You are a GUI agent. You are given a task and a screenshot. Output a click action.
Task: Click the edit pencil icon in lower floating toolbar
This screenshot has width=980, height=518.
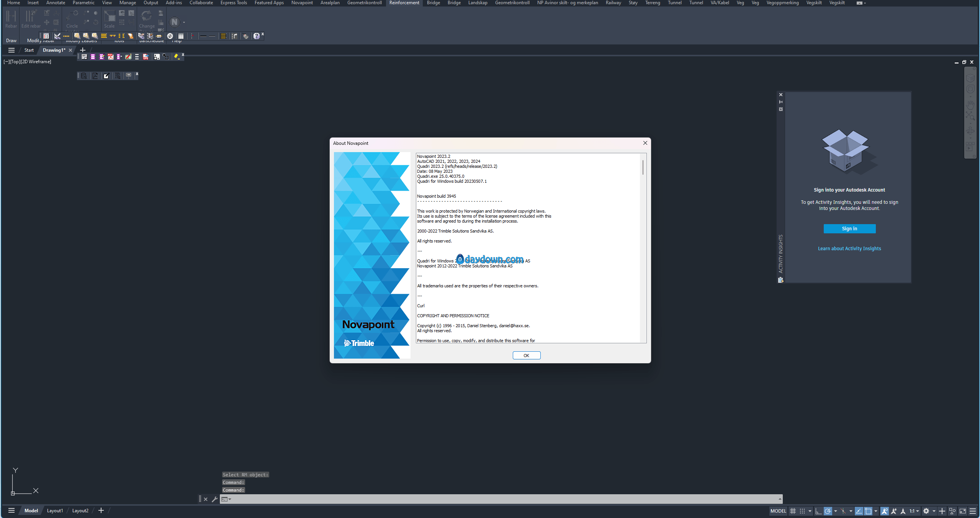[106, 76]
